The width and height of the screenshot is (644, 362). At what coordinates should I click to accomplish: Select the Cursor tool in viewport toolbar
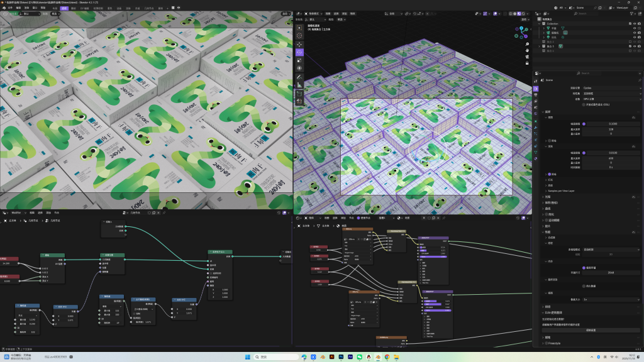(x=299, y=36)
